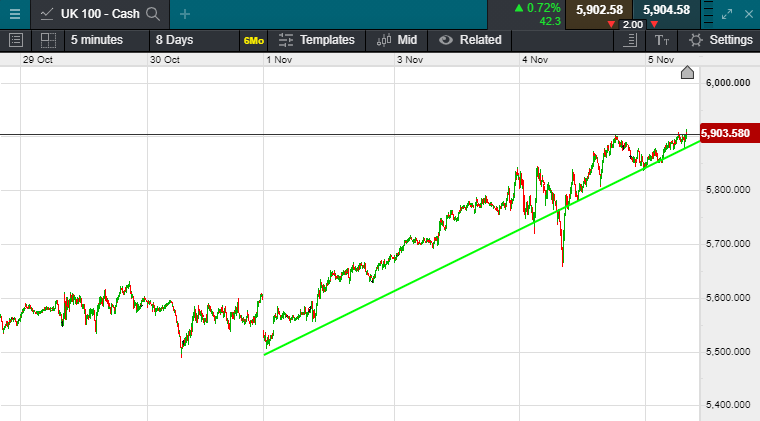Open the Templates menu
Screen dimensions: 760x421
pyautogui.click(x=327, y=40)
